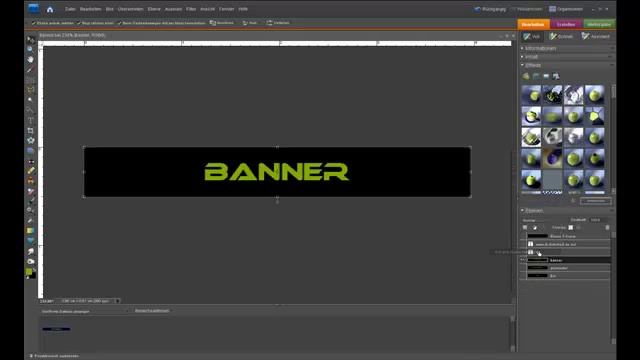
Task: Select the Lasso tool
Action: pos(31,89)
